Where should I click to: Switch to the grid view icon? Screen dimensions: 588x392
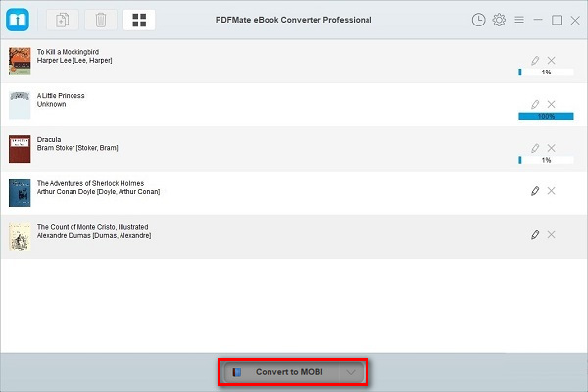click(139, 20)
